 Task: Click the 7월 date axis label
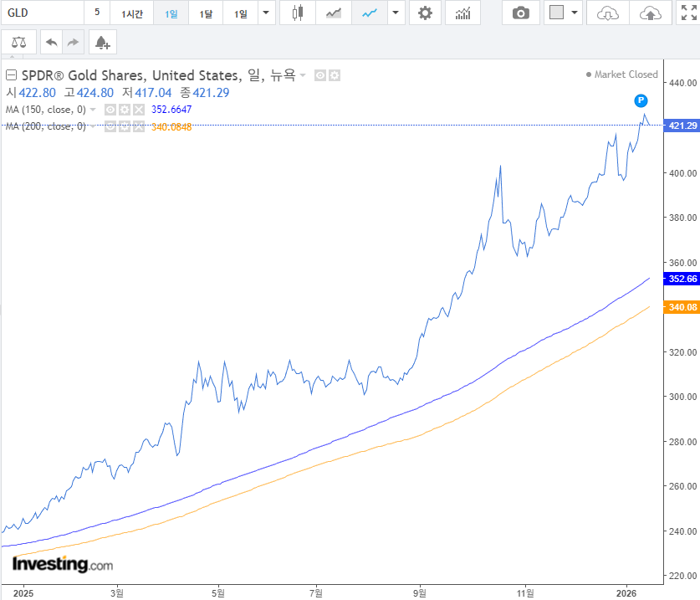[316, 592]
